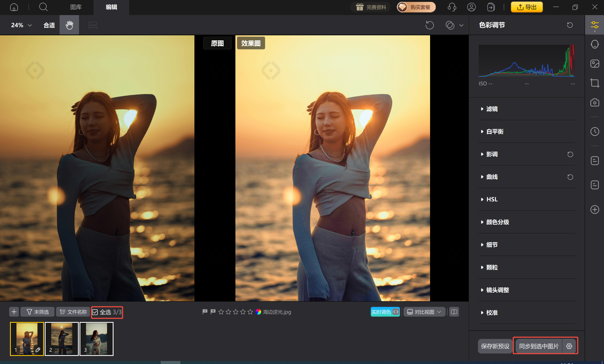Expand the 滤镜 filter section

tap(527, 109)
